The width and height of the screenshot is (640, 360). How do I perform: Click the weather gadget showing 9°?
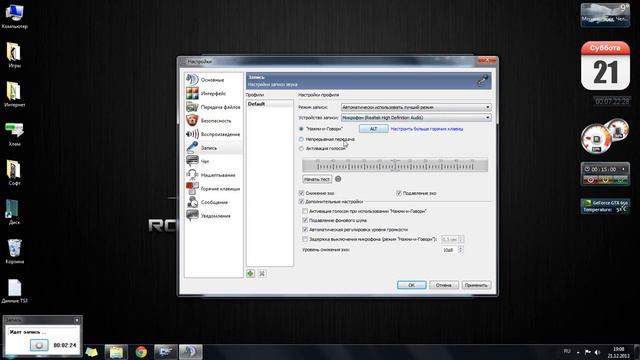pyautogui.click(x=605, y=15)
